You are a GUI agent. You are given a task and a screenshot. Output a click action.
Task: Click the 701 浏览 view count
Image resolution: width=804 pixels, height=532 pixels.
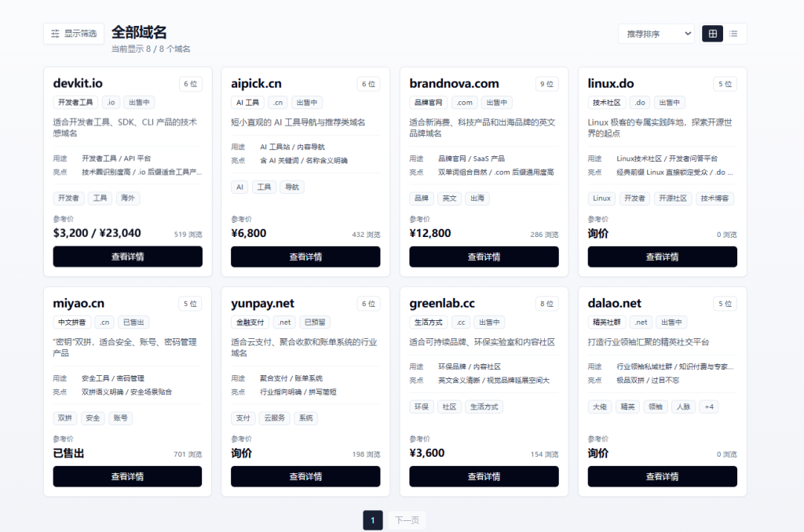(x=188, y=454)
